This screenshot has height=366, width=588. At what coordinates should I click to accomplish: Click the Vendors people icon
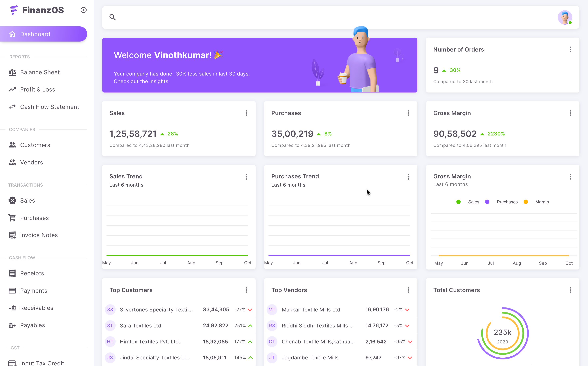tap(12, 162)
